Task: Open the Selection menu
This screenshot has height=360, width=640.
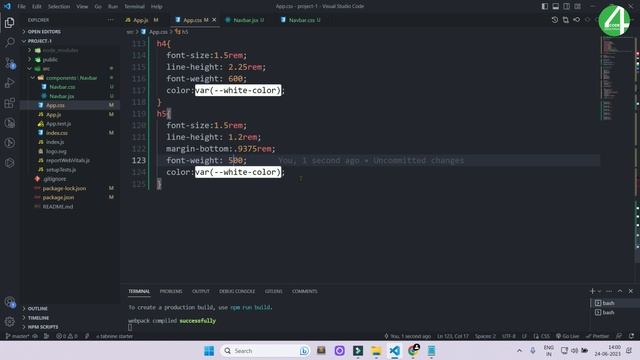Action: point(59,6)
